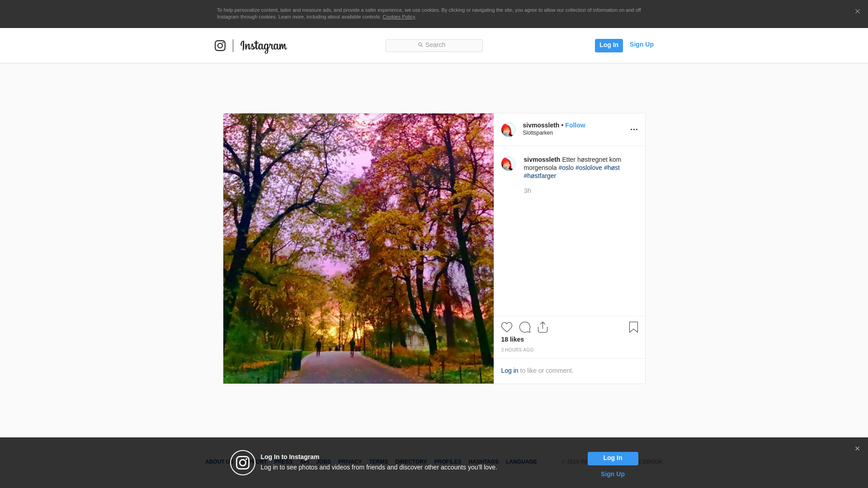
Task: Save post with the bookmark icon
Action: point(633,327)
